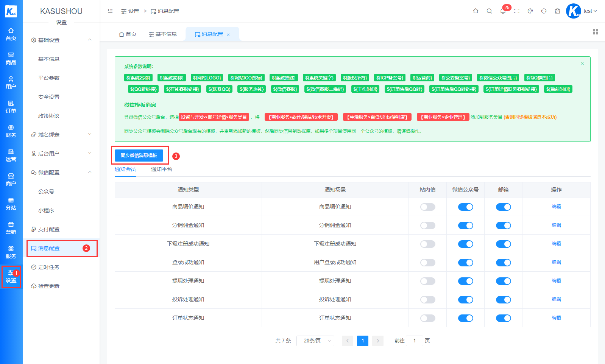Expand the 域名绑定 menu group
This screenshot has height=364, width=605.
point(61,135)
